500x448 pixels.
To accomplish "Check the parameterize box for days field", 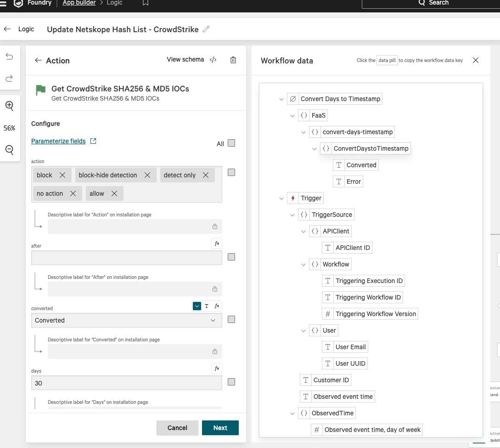I will tap(231, 382).
